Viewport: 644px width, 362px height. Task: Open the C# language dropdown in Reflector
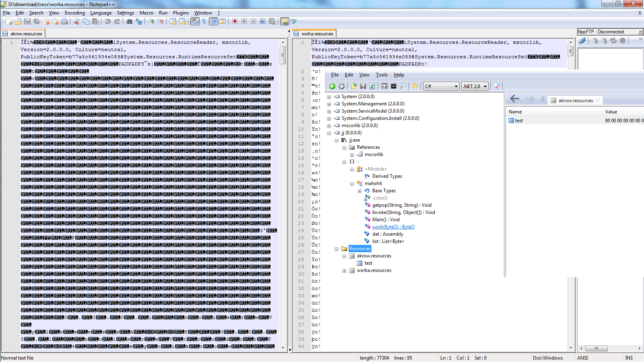point(442,86)
